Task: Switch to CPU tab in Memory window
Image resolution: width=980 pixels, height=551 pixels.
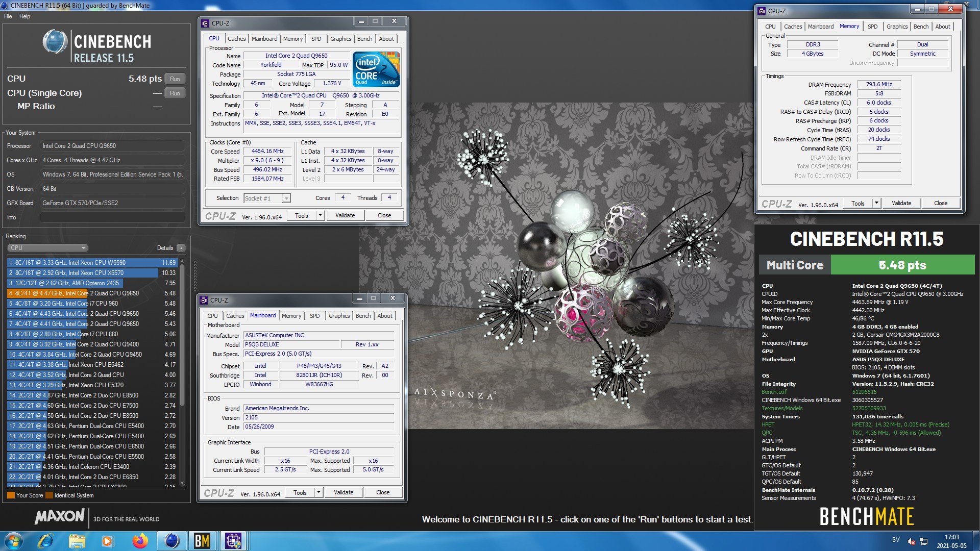Action: [770, 27]
